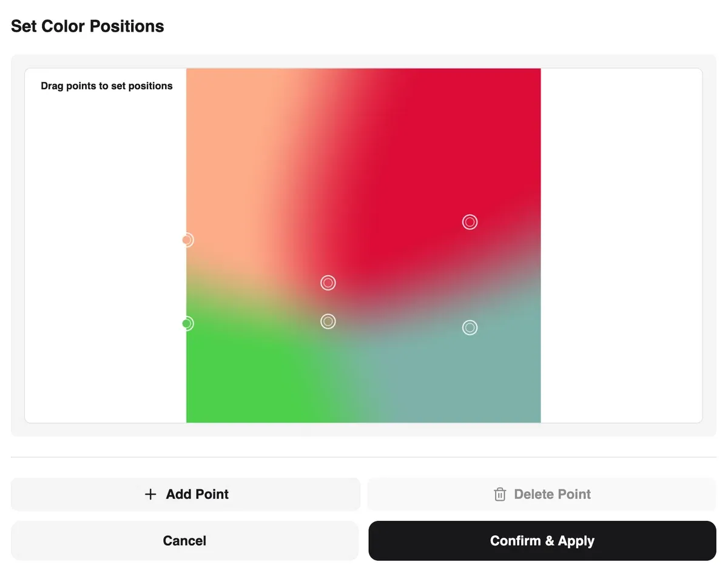Click the 'Set Color Positions' heading
The height and width of the screenshot is (576, 728).
point(87,27)
